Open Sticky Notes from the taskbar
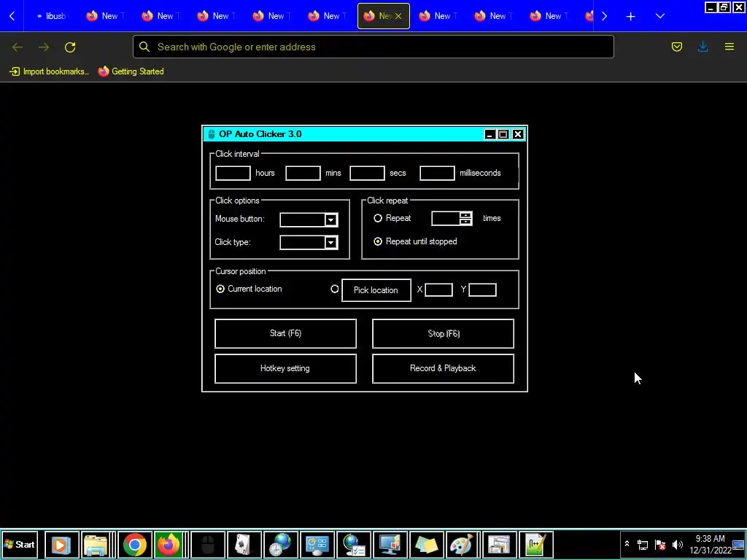This screenshot has width=747, height=560. pos(426,545)
